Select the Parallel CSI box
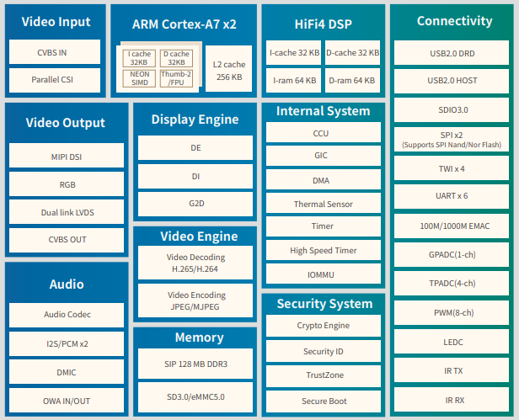 (52, 82)
